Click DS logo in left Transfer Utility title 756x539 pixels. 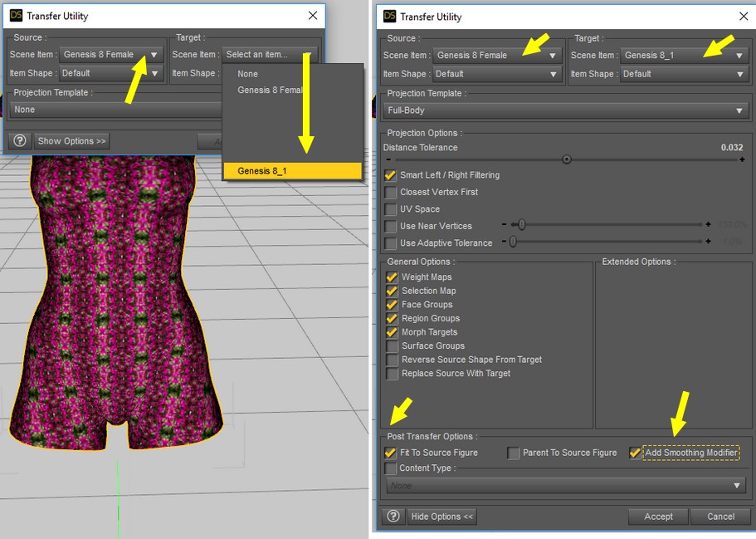click(17, 16)
